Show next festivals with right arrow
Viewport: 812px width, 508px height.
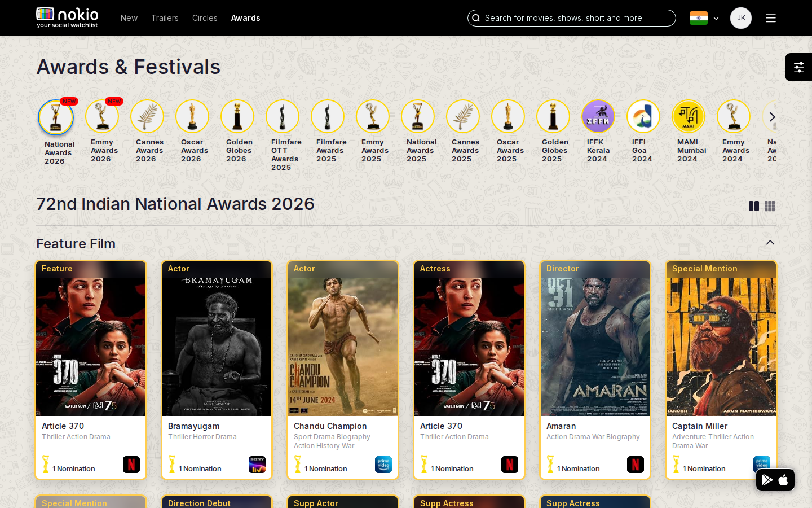click(772, 117)
